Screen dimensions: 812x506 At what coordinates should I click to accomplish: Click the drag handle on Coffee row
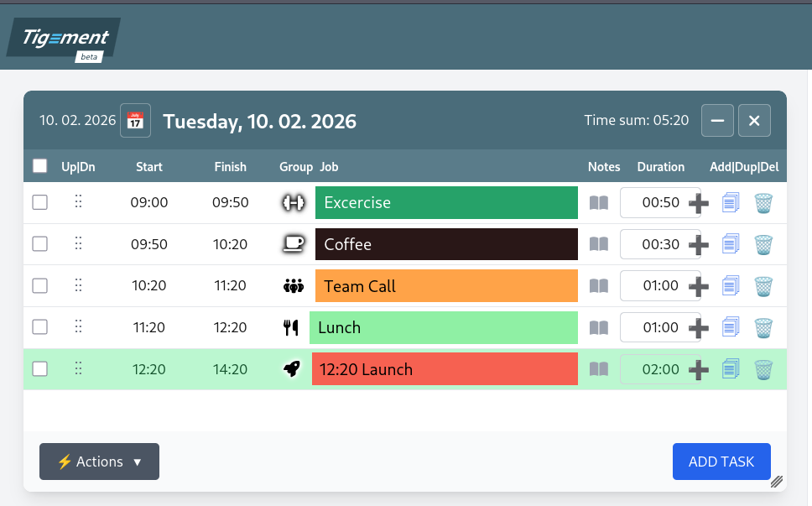tap(78, 243)
